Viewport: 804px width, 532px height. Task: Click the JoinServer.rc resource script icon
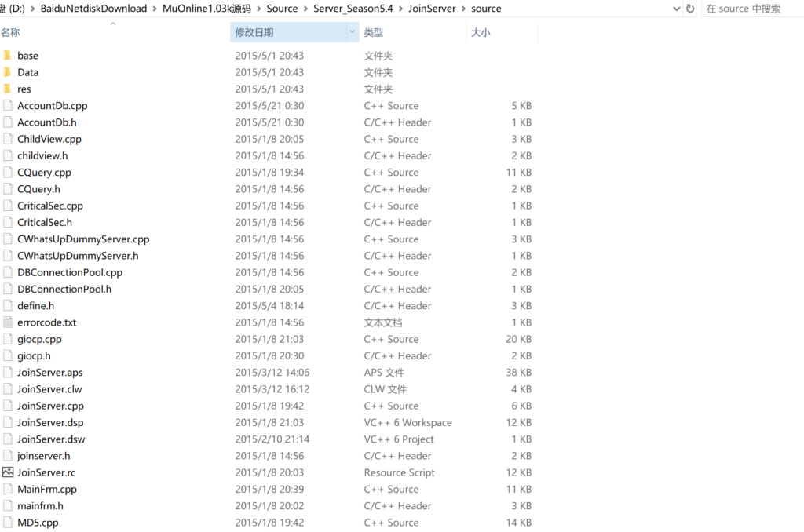(x=8, y=472)
